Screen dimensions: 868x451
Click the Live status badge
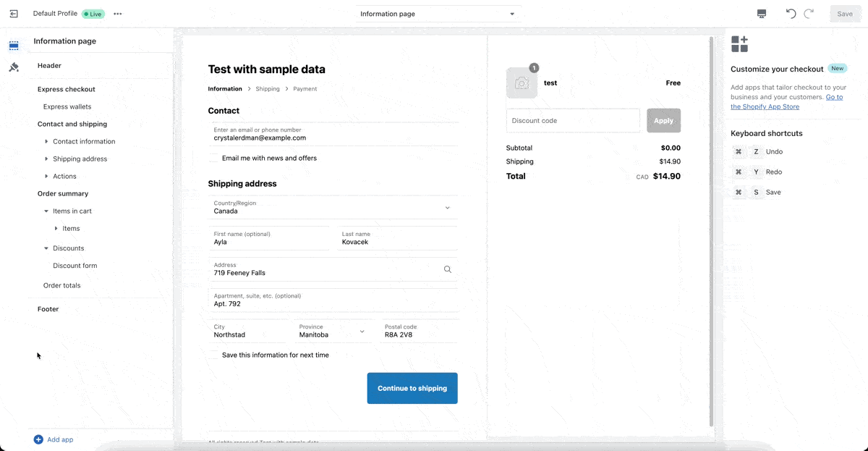point(93,14)
